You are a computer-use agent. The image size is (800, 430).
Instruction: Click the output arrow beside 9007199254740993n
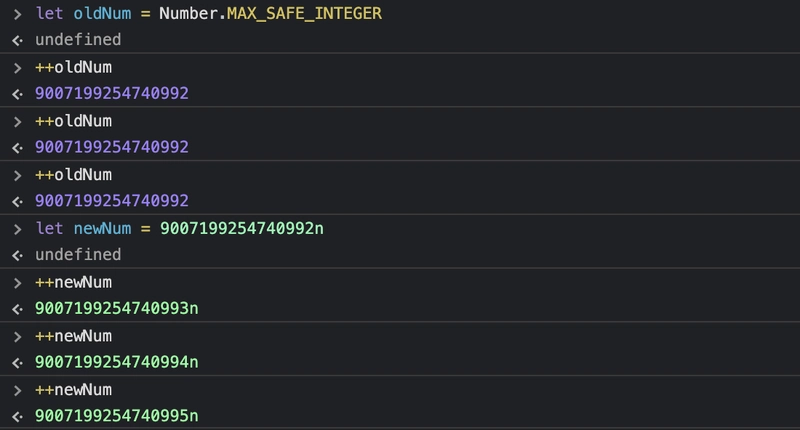pyautogui.click(x=17, y=309)
